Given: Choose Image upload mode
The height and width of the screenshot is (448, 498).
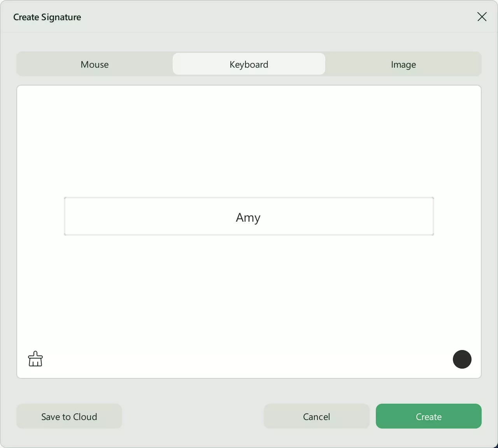Looking at the screenshot, I should click(403, 64).
